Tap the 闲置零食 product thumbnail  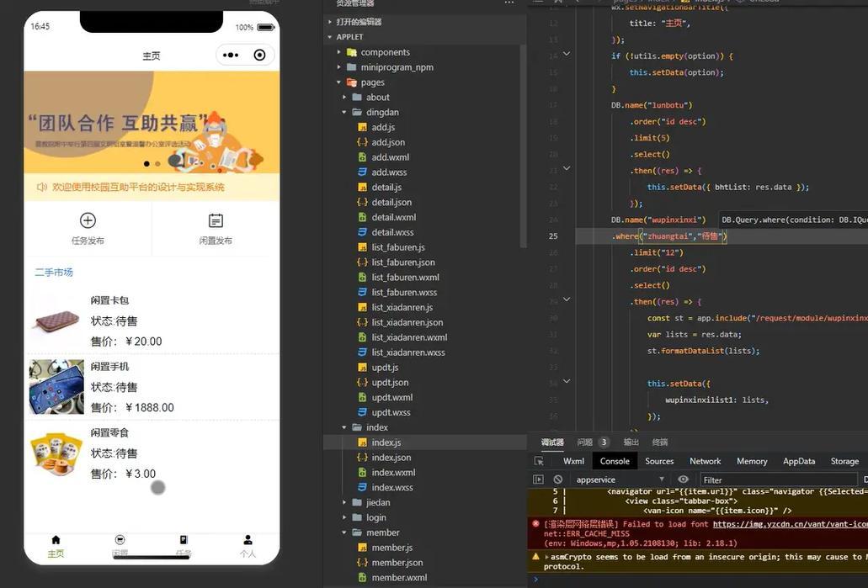click(56, 453)
